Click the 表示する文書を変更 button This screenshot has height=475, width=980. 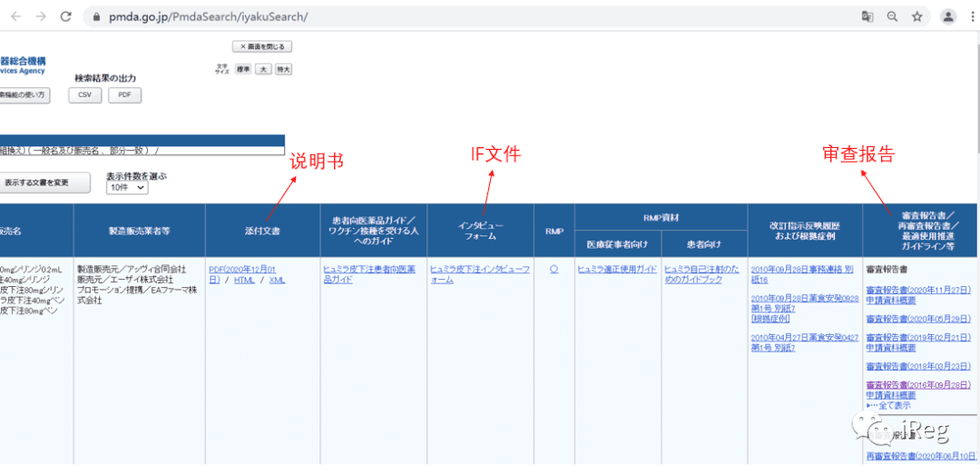[x=45, y=183]
